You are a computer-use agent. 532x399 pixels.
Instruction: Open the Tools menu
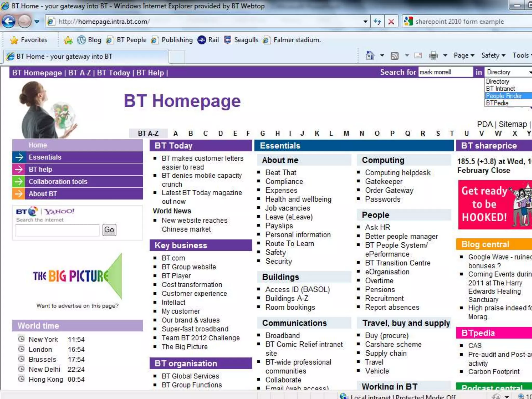[x=522, y=55]
